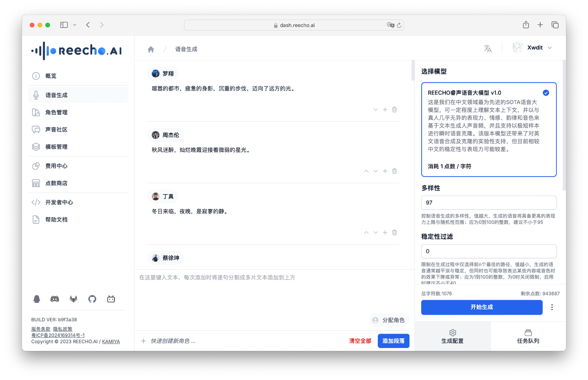Edit the 多样性 diversity value field
Image resolution: width=588 pixels, height=380 pixels.
pos(489,202)
